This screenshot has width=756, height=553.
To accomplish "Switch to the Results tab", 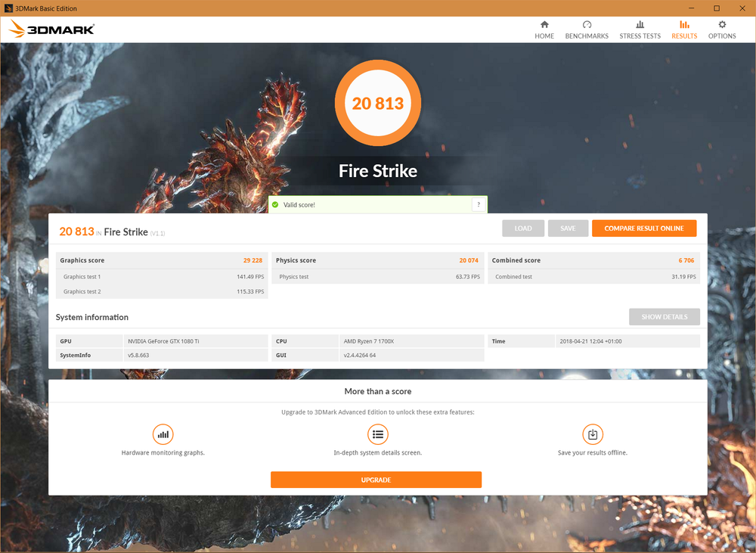I will tap(684, 29).
